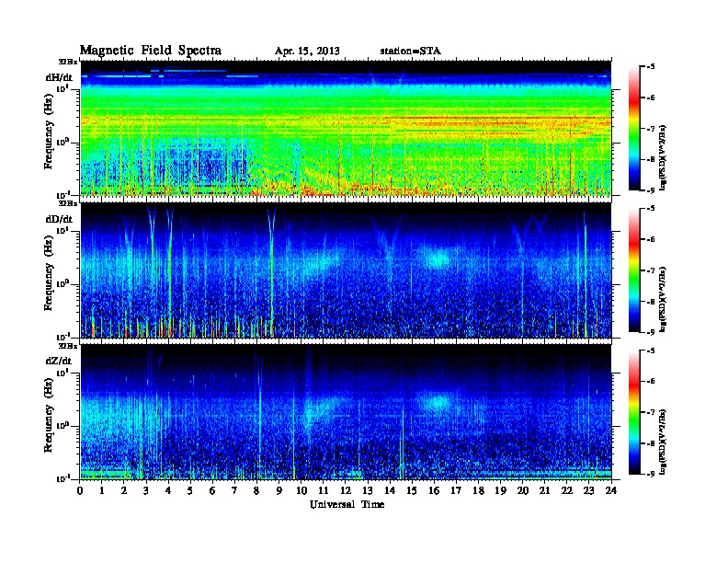The image size is (728, 563).
Task: Click the -9 tick on the dH/dt colorbar
Action: pos(650,190)
